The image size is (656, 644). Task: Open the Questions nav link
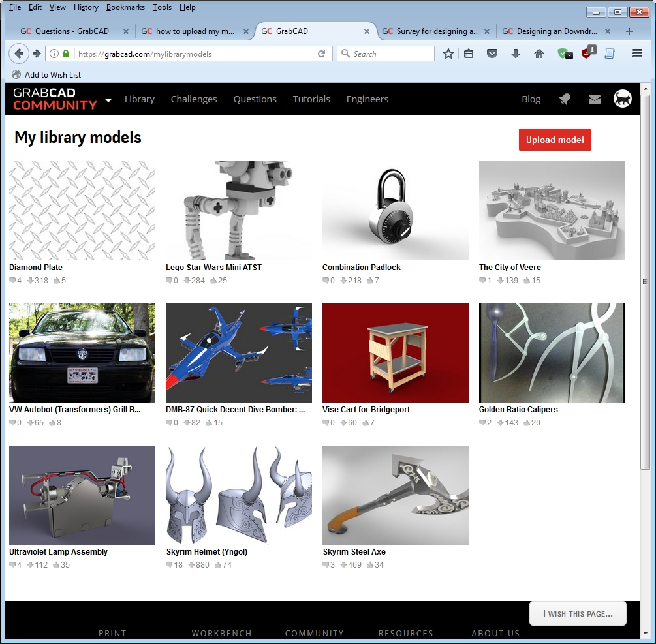coord(255,99)
